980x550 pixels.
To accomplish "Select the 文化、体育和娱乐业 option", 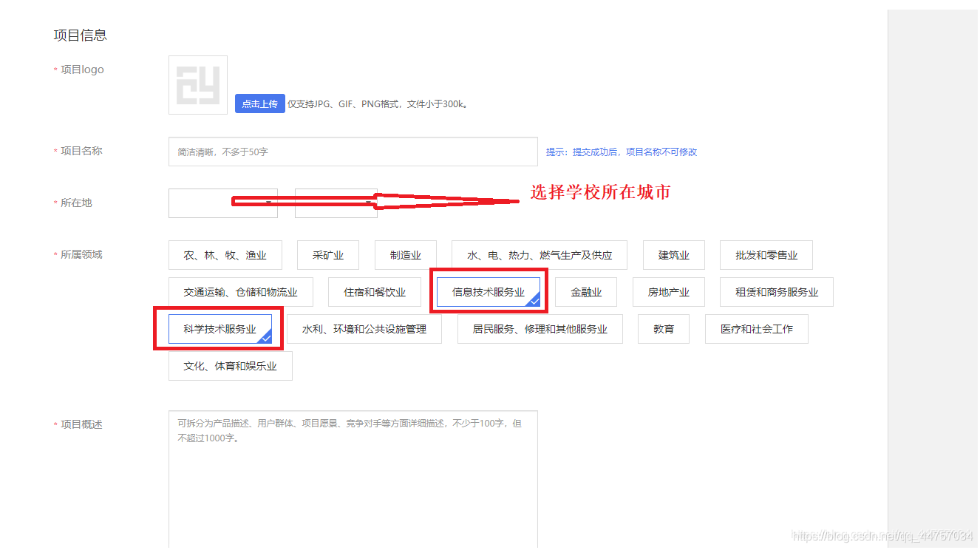I will click(x=231, y=366).
